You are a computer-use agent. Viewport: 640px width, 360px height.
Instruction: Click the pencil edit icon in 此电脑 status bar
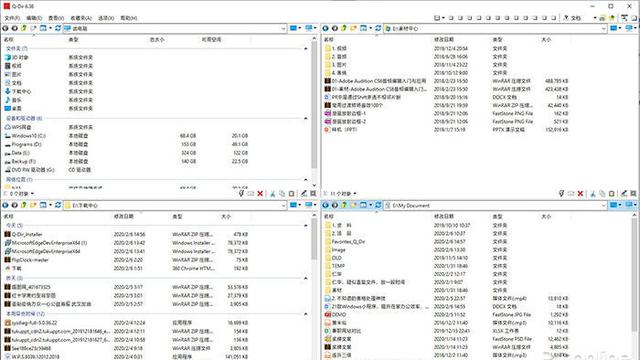click(x=304, y=193)
